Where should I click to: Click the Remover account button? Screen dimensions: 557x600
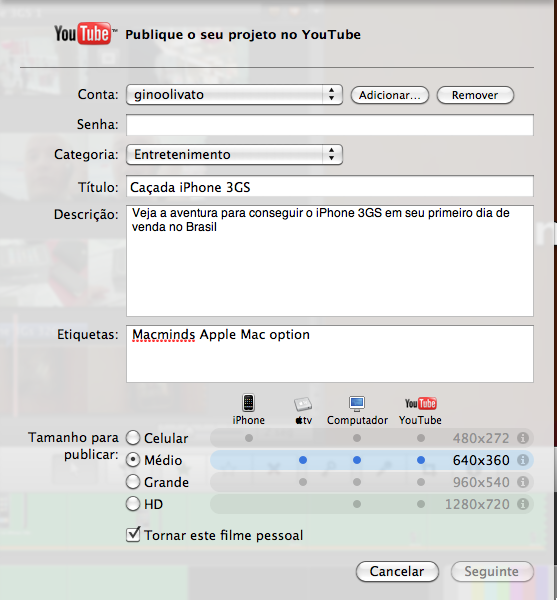pos(475,95)
